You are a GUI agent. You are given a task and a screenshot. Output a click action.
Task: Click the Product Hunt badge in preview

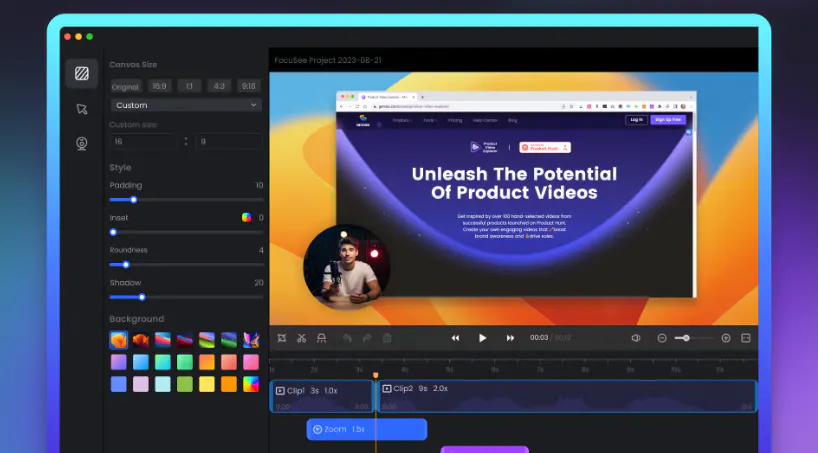point(545,148)
